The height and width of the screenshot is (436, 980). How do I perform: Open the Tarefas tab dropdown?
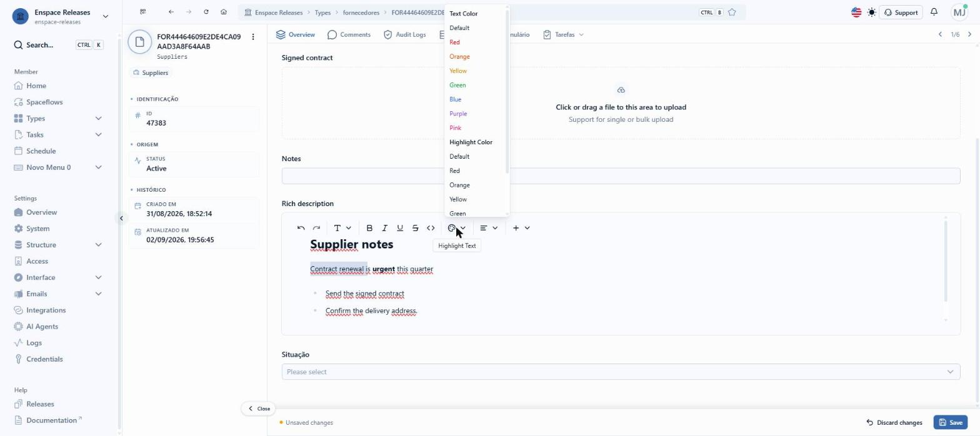tap(563, 34)
